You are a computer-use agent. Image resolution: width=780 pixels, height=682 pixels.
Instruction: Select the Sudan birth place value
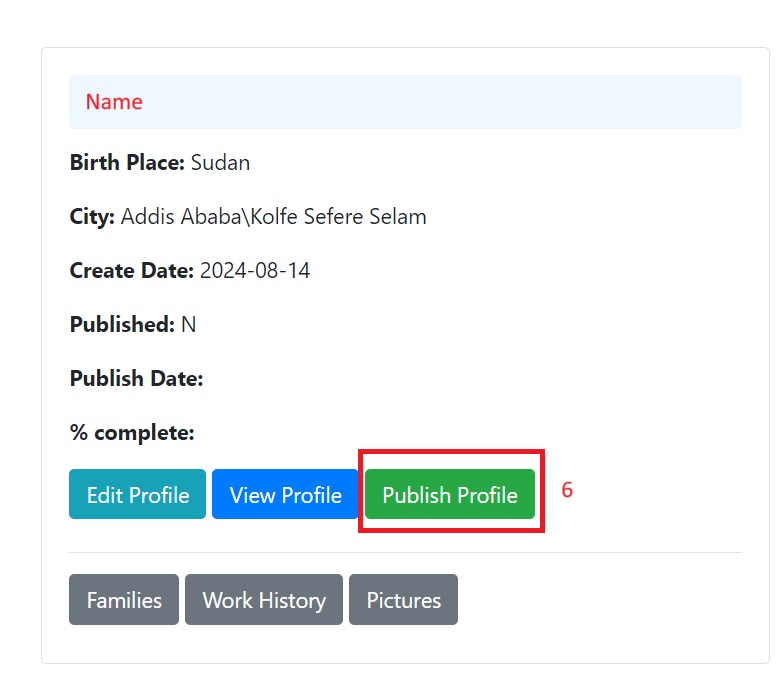[x=220, y=163]
